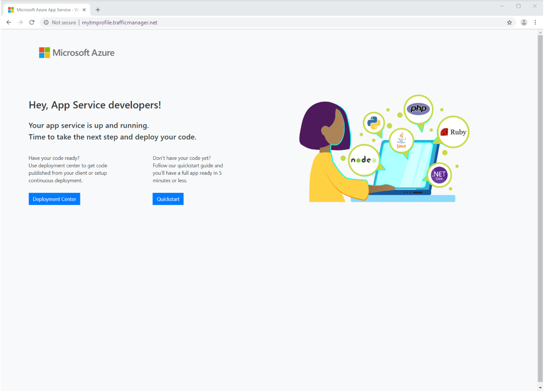This screenshot has width=544, height=392.
Task: Select the .NET Core icon
Action: click(x=439, y=175)
